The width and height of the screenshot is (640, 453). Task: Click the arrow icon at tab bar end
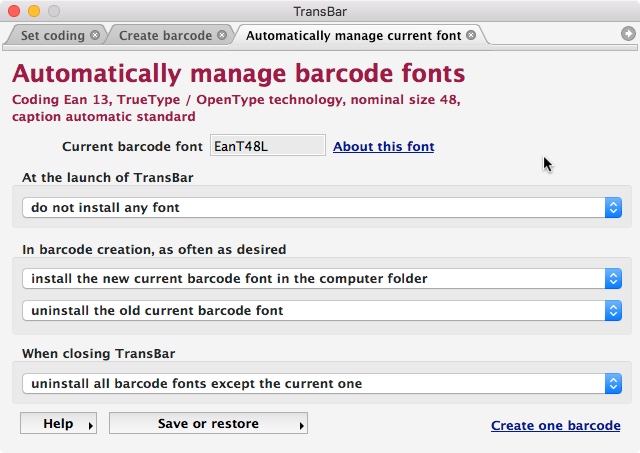point(628,33)
